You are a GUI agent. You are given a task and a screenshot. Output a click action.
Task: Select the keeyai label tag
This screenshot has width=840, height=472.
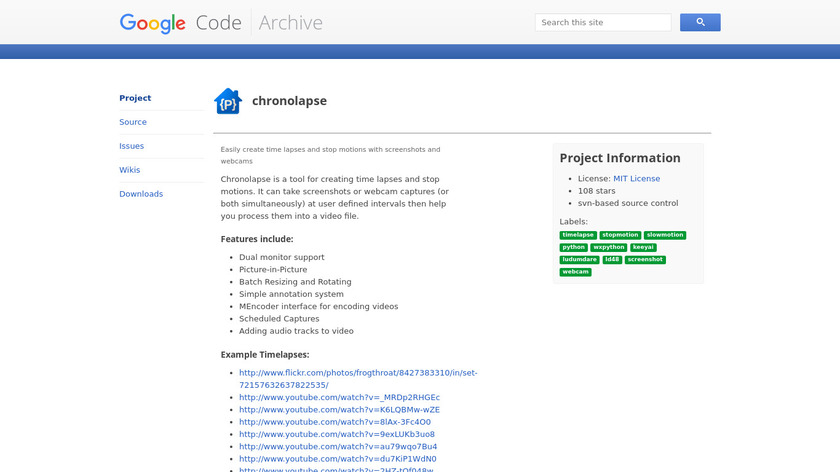tap(643, 248)
